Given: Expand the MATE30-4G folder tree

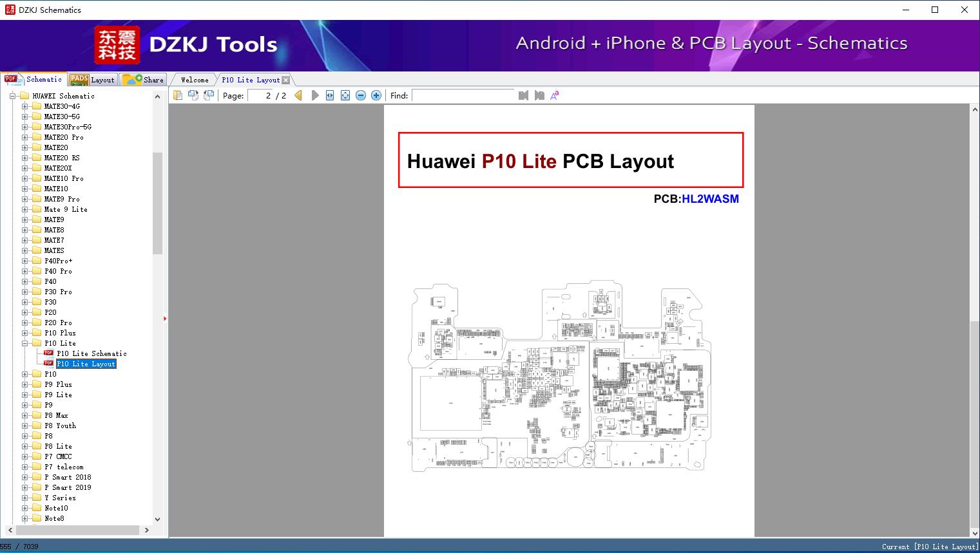Looking at the screenshot, I should [x=24, y=106].
